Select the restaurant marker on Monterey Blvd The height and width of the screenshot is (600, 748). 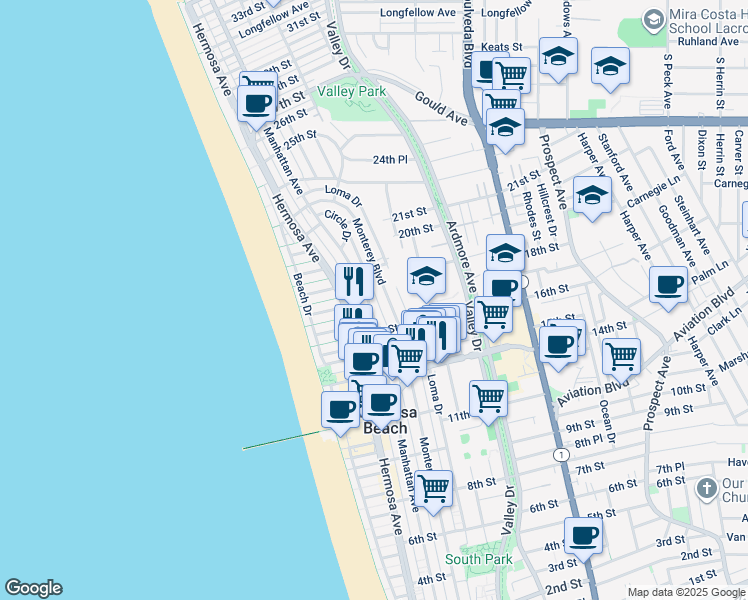353,281
